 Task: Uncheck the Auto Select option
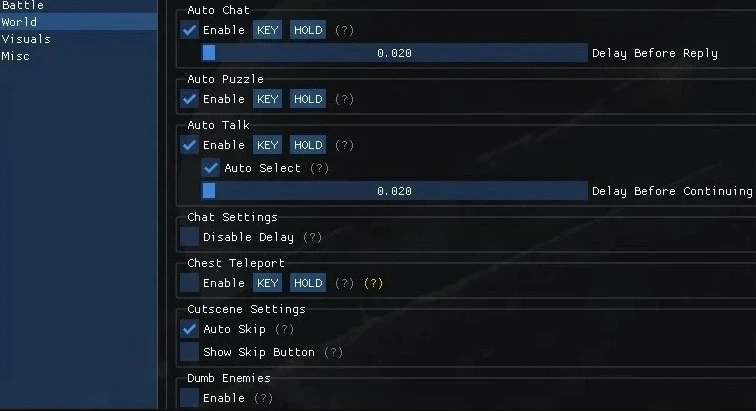coord(211,168)
